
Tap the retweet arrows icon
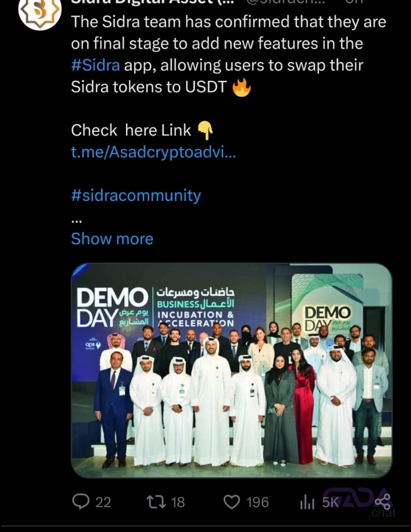pyautogui.click(x=156, y=502)
